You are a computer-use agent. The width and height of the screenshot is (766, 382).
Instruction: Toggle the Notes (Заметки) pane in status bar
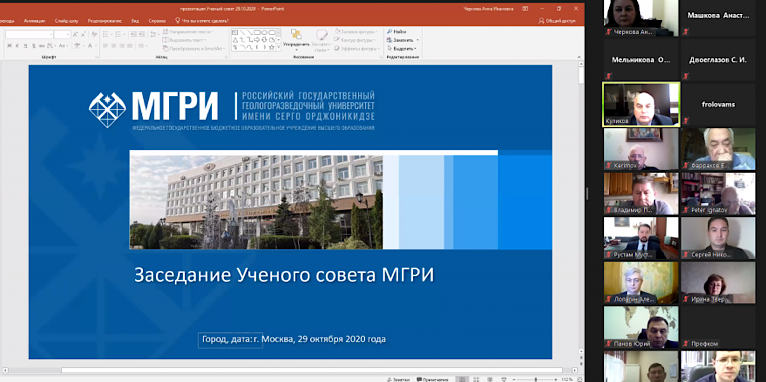(398, 379)
